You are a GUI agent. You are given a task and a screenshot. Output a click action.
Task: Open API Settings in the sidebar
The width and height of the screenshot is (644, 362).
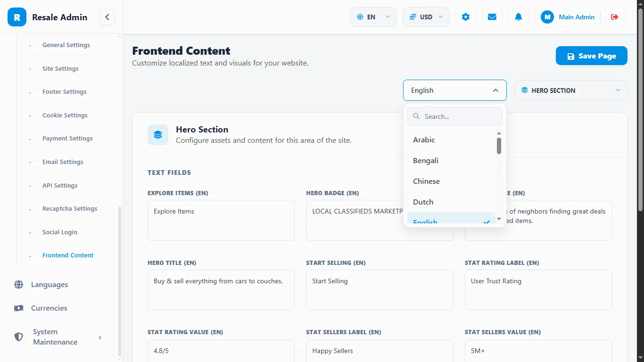(x=60, y=186)
